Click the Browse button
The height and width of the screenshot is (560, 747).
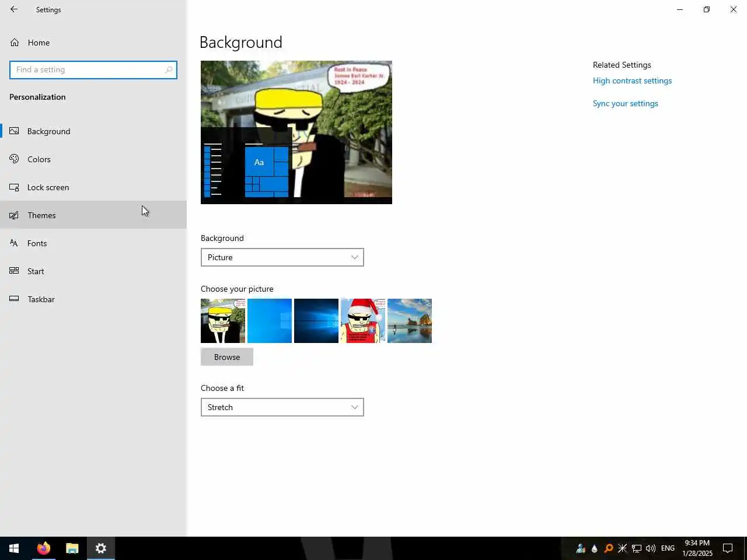(x=227, y=357)
